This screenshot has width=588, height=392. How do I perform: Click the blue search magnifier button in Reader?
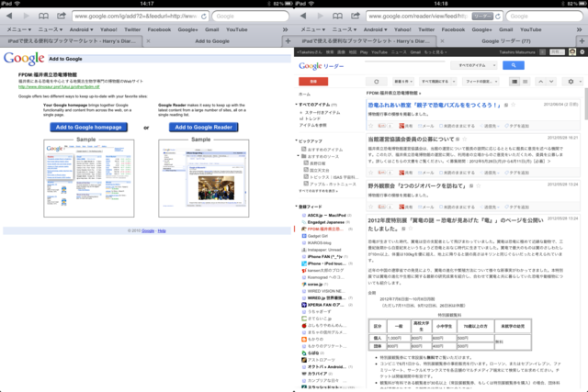pyautogui.click(x=514, y=65)
